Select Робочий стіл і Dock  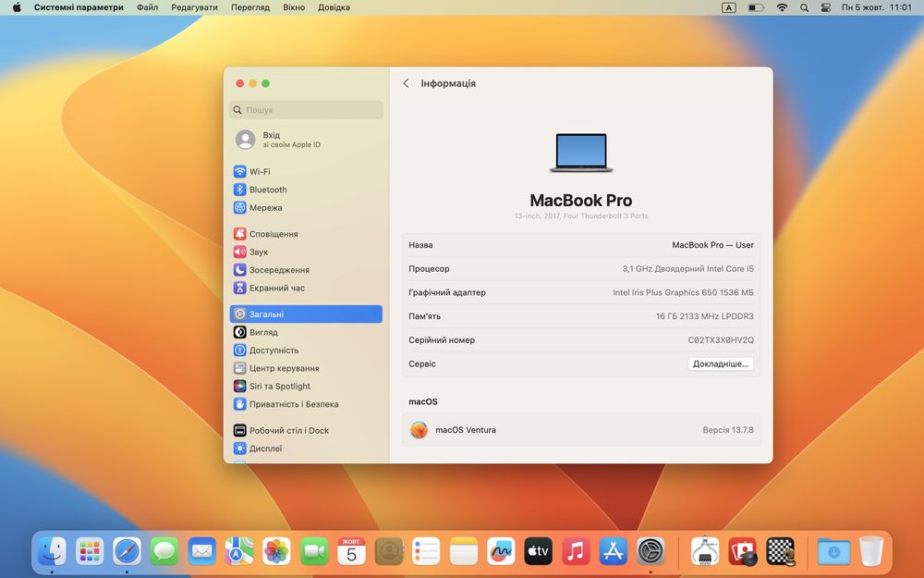pos(306,430)
